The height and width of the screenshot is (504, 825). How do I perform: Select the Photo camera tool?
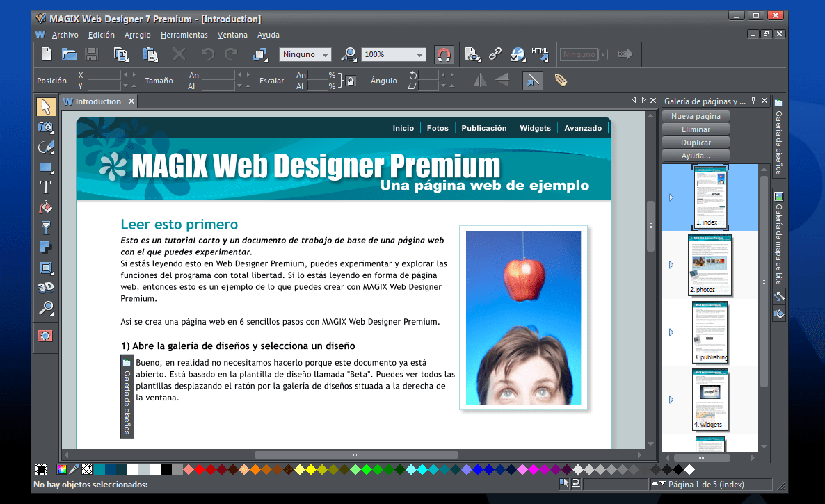coord(46,127)
